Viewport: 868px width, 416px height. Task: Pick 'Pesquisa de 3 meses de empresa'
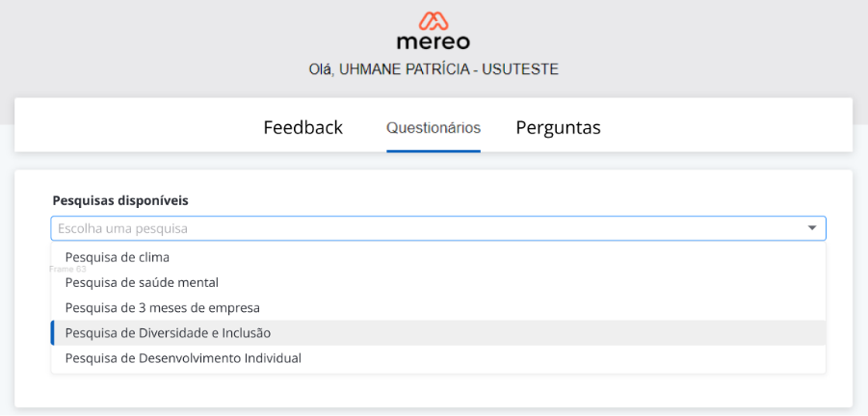(162, 307)
